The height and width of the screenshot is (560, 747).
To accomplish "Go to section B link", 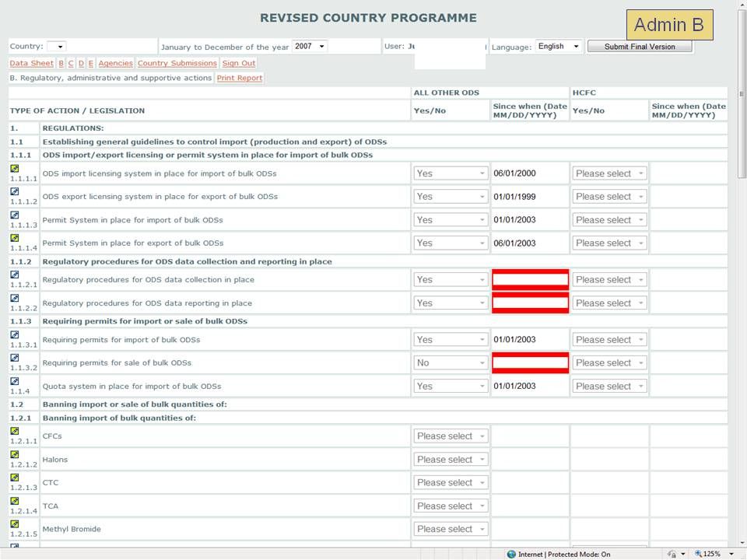I will tap(61, 63).
